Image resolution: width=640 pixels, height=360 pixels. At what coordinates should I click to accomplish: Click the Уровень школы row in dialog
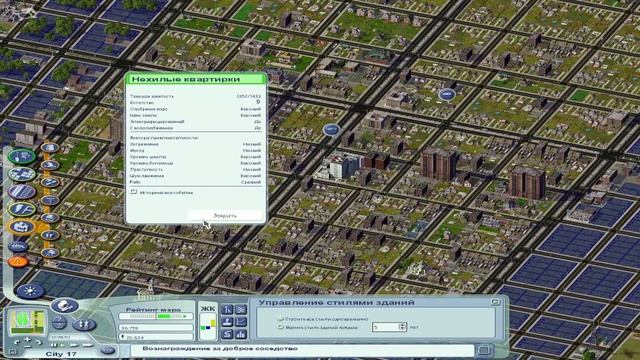click(195, 157)
